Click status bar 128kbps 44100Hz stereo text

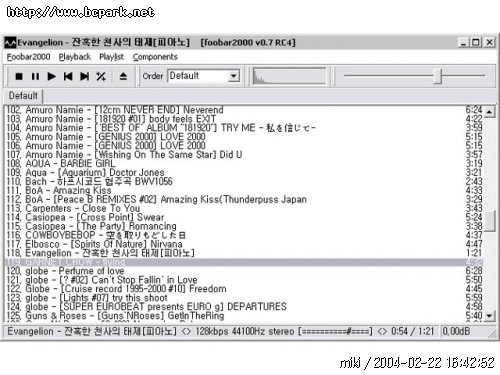[x=245, y=332]
